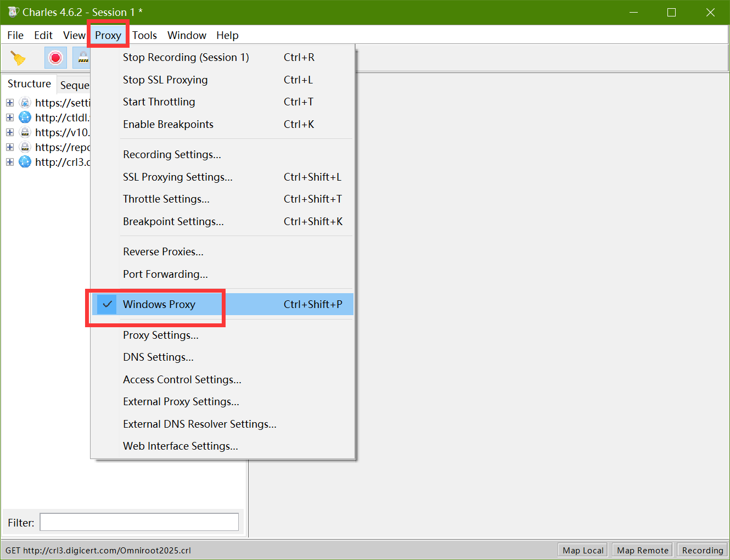Focus the Filter text field

[139, 522]
